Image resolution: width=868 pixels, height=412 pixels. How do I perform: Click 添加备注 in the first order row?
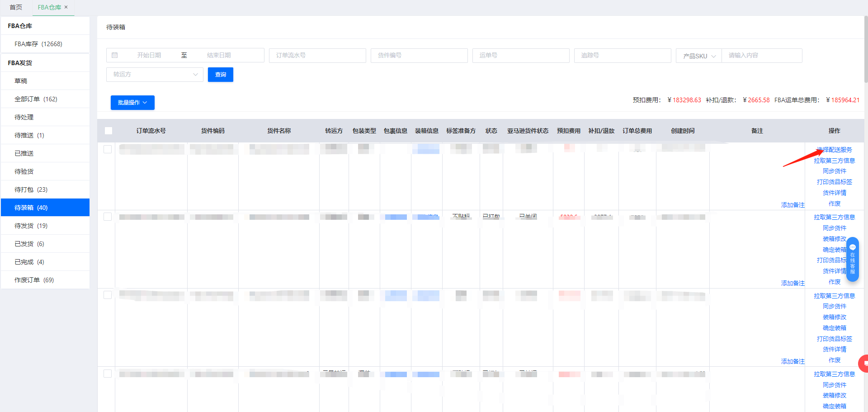coord(793,205)
